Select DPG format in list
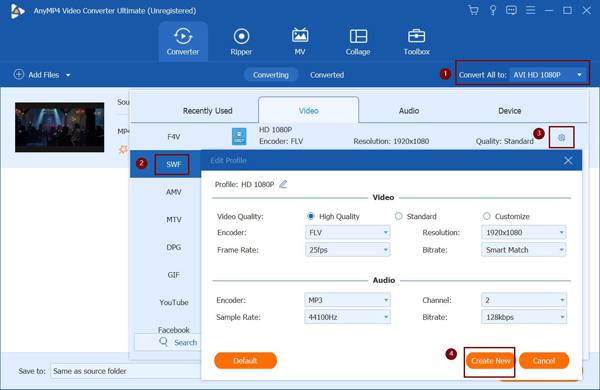Viewport: 600px width, 390px height. (x=173, y=247)
